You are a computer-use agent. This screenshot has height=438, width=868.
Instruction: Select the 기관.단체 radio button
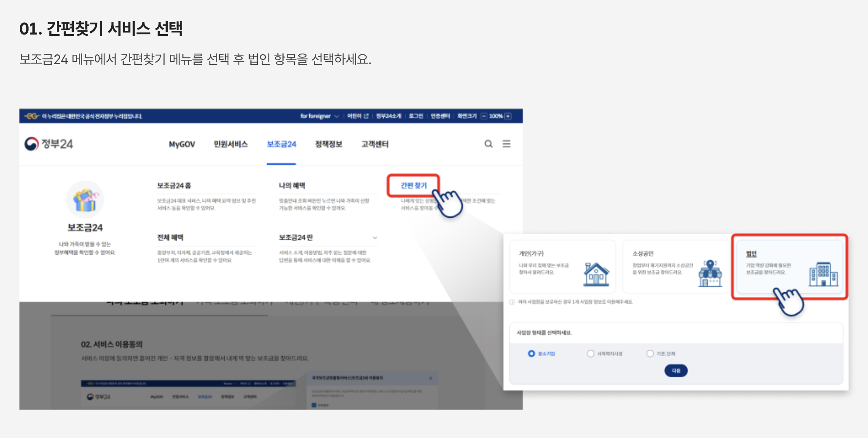click(650, 354)
